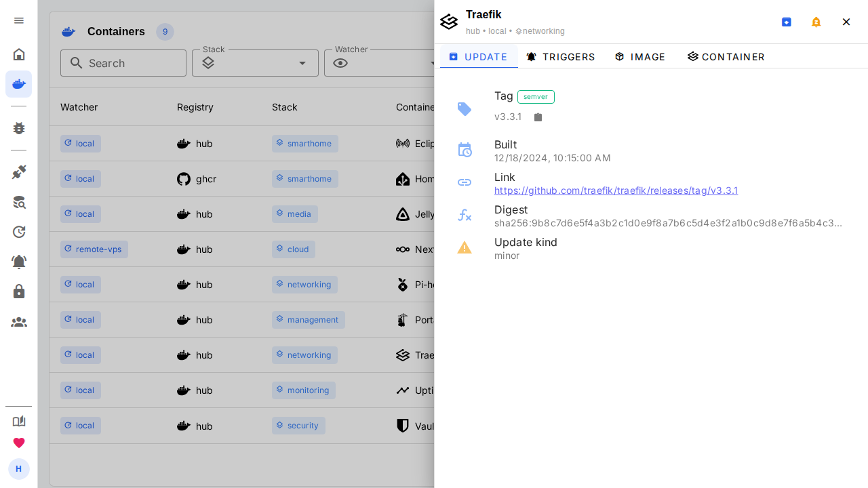Expand the Stack filter dropdown arrow
868x488 pixels.
(302, 63)
